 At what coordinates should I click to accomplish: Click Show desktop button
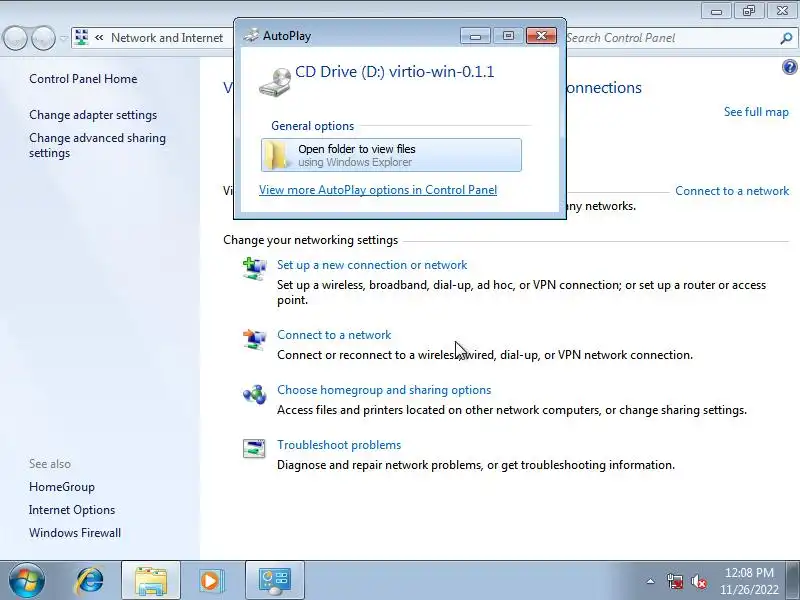click(x=793, y=581)
